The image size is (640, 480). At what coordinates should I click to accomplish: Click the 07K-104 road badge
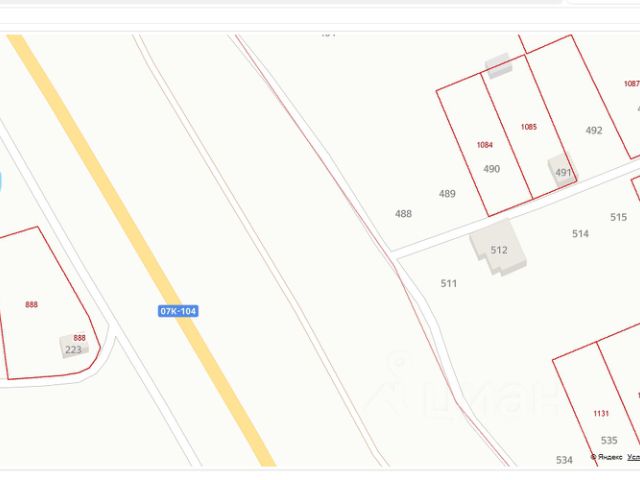[x=178, y=311]
